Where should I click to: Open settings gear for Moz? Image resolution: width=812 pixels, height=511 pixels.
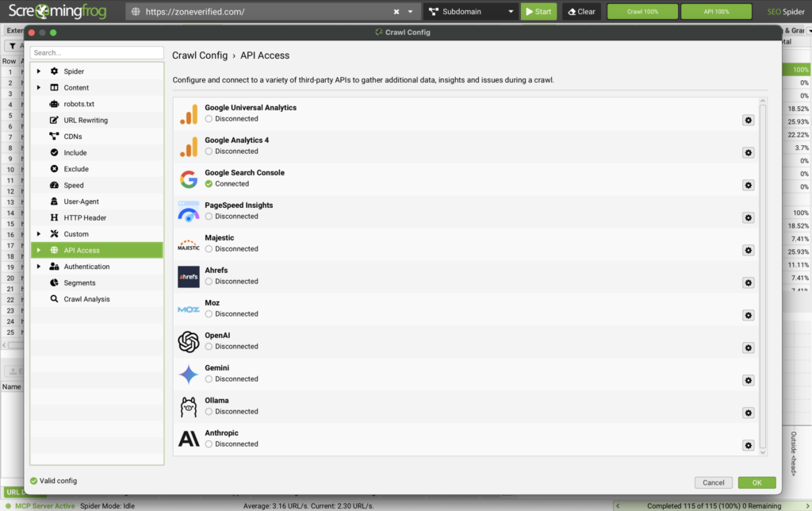(x=748, y=316)
